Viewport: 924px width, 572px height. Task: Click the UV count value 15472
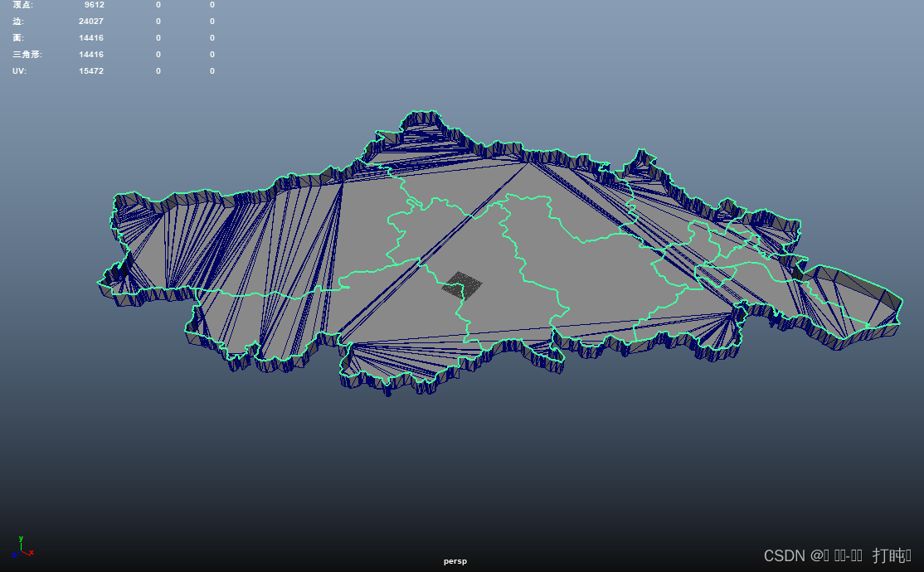[91, 70]
